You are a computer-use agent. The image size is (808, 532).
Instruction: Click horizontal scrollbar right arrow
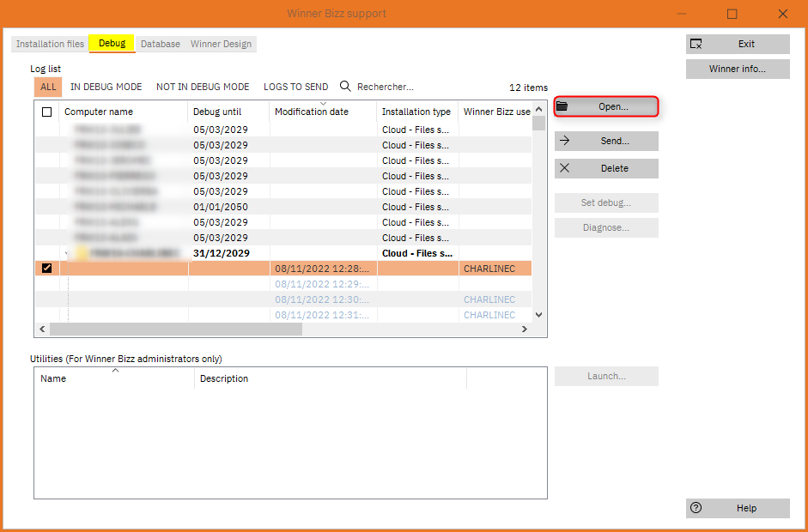click(x=524, y=329)
